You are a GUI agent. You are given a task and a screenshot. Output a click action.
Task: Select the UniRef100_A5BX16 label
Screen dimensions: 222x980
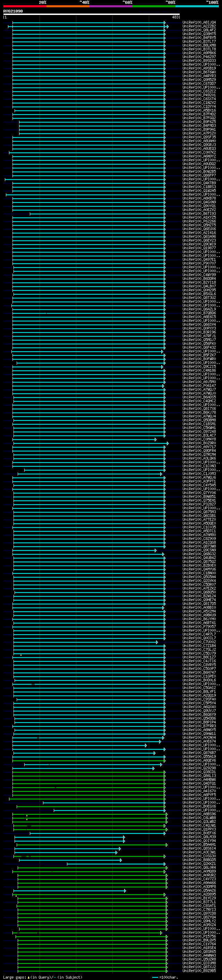(x=199, y=110)
